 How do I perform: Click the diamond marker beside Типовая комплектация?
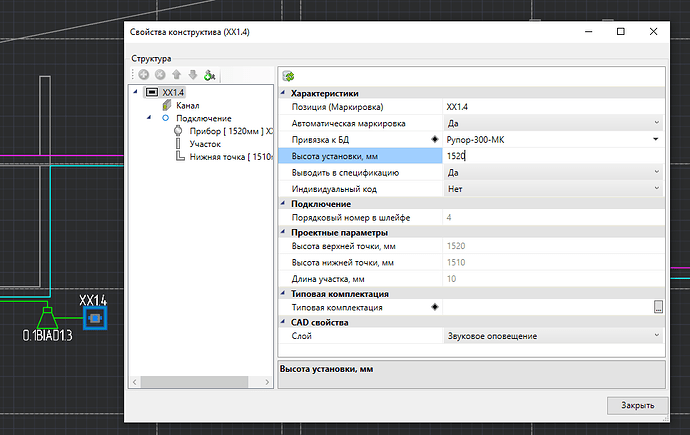434,308
